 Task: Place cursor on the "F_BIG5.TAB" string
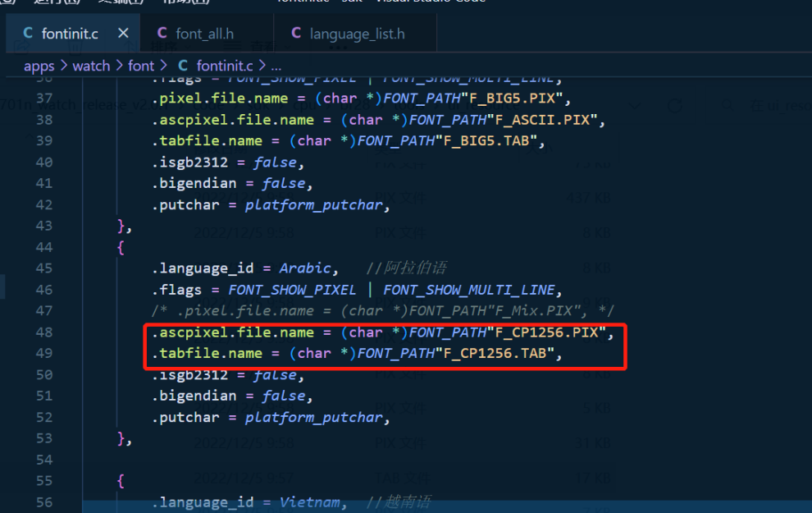point(486,141)
